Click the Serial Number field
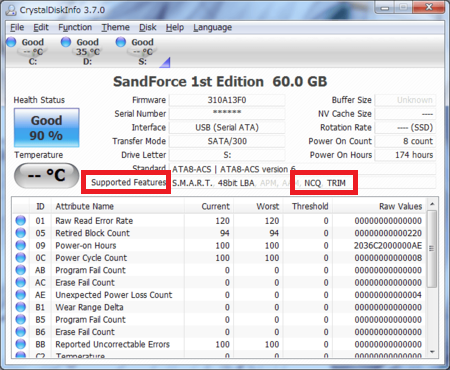The image size is (450, 370). click(x=227, y=114)
